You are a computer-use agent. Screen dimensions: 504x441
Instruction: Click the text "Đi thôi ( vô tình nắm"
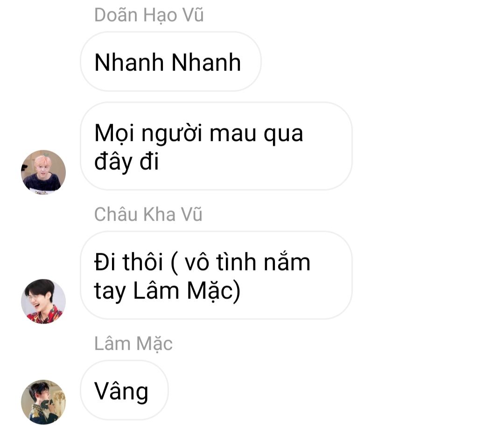click(202, 262)
